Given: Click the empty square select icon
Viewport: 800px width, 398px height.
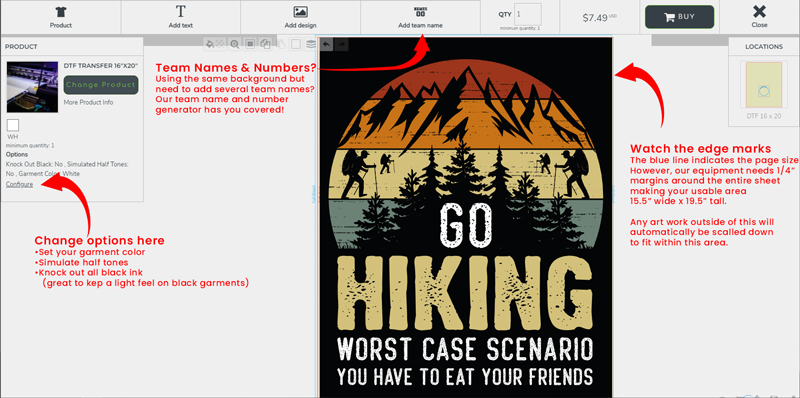Looking at the screenshot, I should [295, 44].
